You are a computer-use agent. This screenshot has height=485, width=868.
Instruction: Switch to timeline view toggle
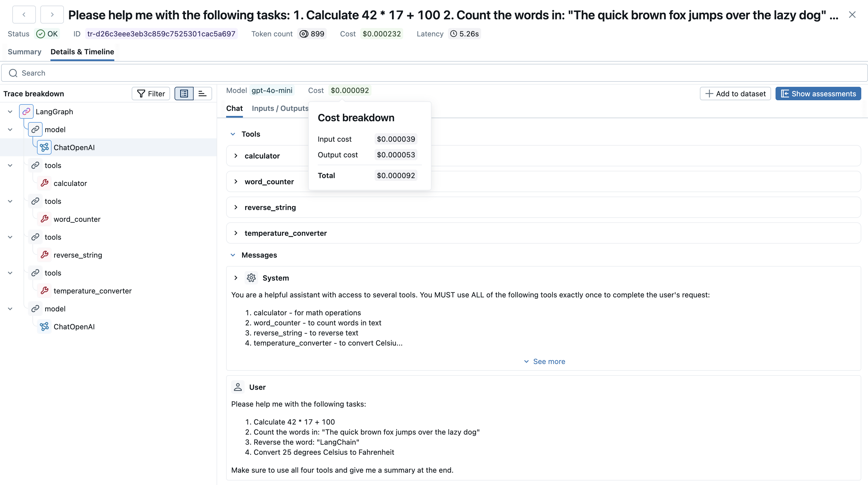tap(202, 94)
